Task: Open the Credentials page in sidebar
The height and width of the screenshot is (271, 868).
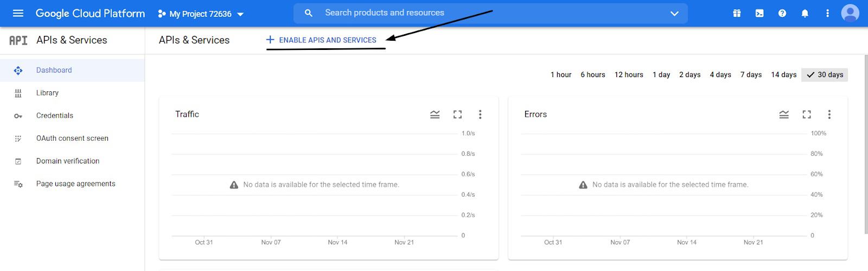Action: click(55, 116)
